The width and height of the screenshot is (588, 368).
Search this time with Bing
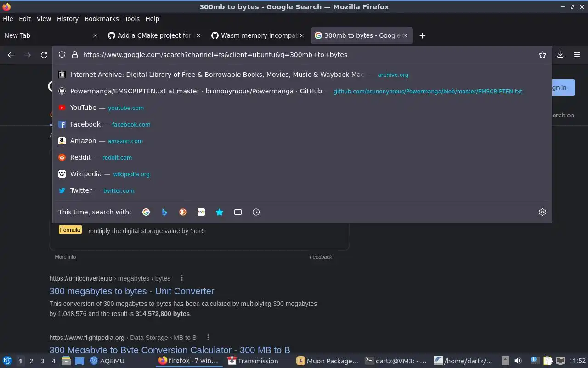(164, 212)
